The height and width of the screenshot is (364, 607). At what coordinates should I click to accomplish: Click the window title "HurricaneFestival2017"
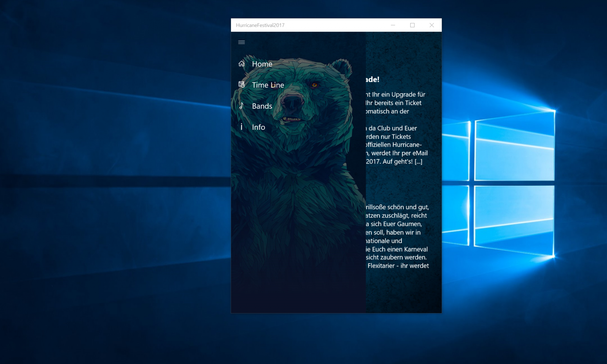coord(260,25)
